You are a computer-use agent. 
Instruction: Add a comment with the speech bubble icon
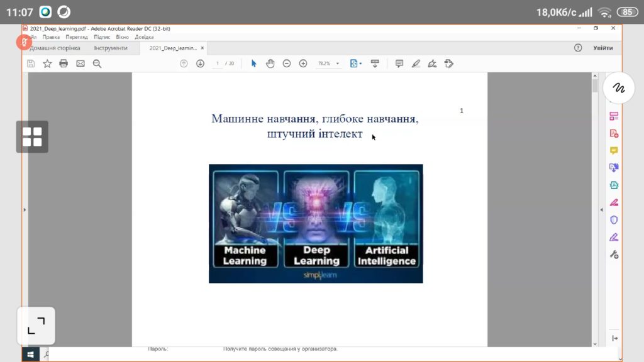(x=399, y=63)
